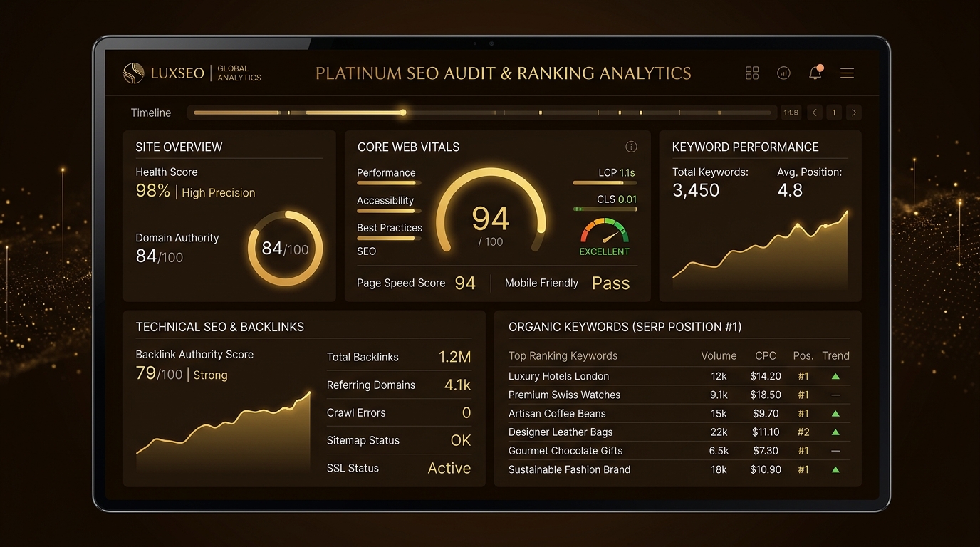Select the Premium Swiss Watches keyword
980x547 pixels.
(564, 395)
